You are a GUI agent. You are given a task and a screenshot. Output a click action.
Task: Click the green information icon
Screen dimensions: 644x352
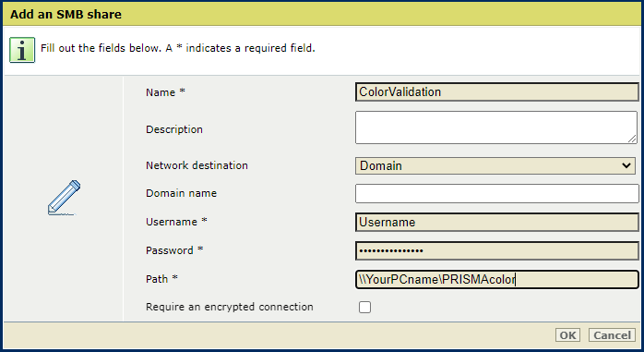22,50
